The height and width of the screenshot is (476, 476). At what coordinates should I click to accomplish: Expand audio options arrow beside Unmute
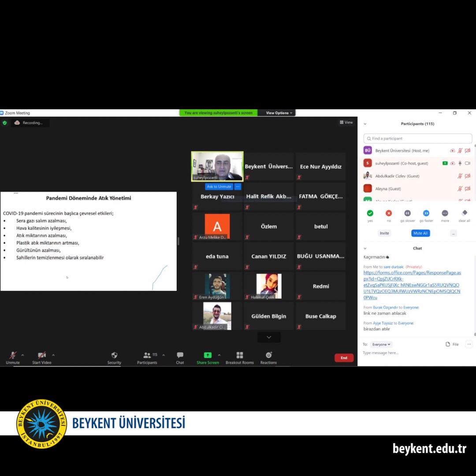tap(23, 355)
